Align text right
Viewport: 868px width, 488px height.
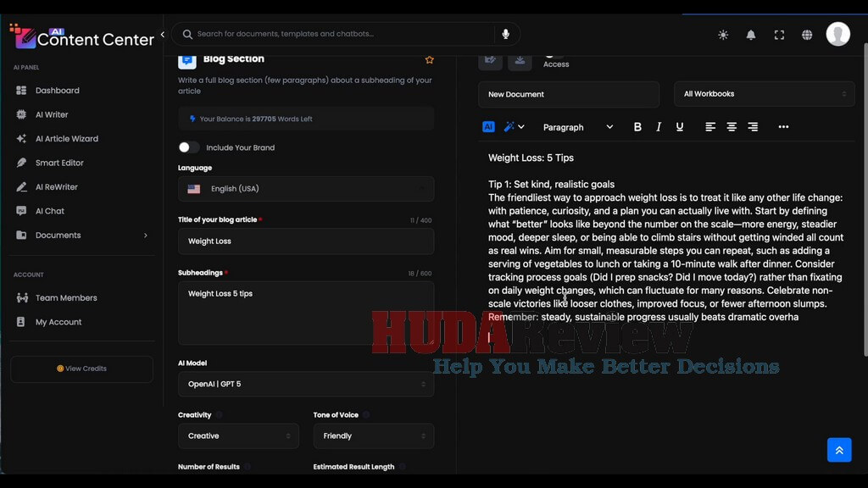(x=753, y=127)
